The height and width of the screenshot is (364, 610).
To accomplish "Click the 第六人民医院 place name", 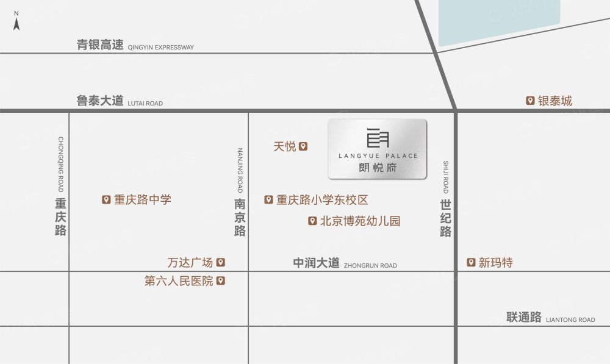I will [x=179, y=281].
